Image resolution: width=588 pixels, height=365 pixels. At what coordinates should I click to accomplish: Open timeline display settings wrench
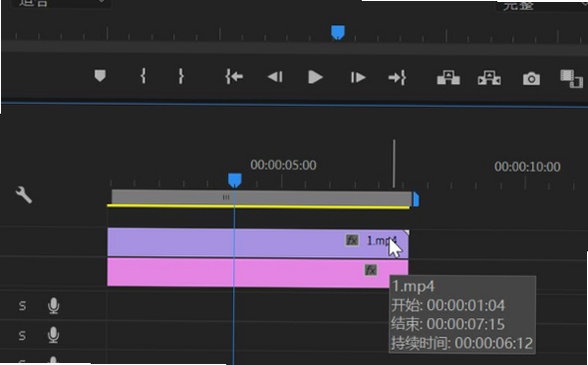pos(24,195)
